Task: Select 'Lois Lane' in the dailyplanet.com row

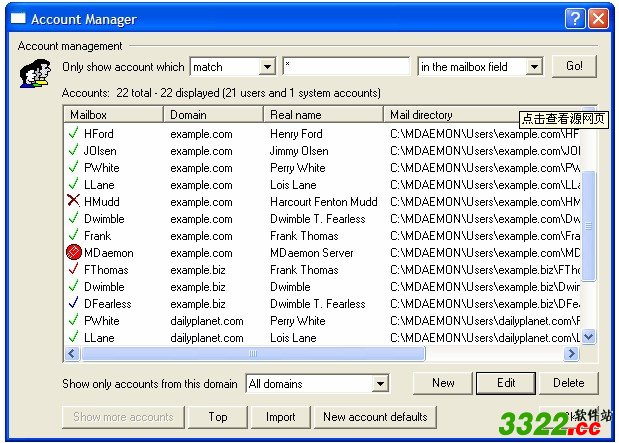Action: [293, 338]
